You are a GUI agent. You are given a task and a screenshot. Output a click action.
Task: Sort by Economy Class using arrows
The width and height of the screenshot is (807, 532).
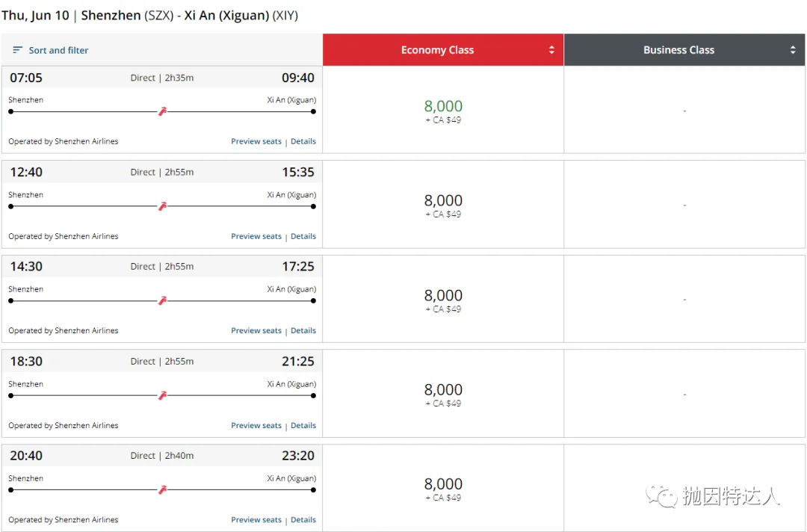pyautogui.click(x=551, y=50)
